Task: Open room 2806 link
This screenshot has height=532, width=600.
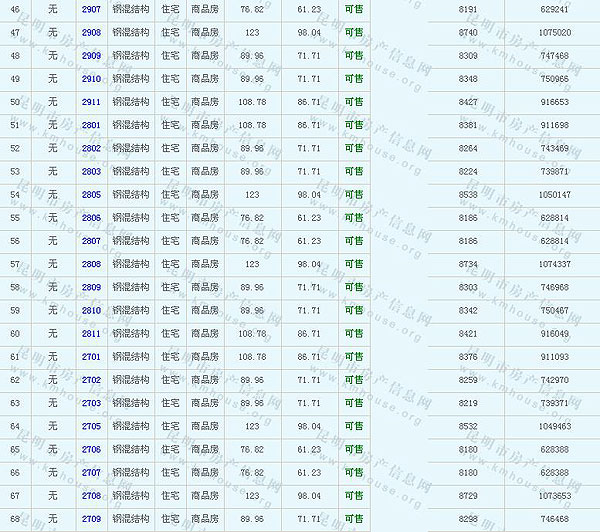Action: 91,217
